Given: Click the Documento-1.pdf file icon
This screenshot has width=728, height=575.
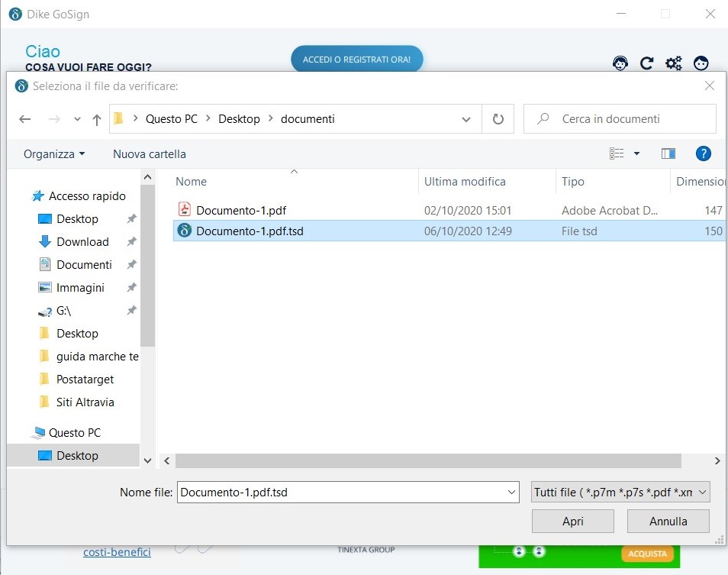Looking at the screenshot, I should 184,210.
